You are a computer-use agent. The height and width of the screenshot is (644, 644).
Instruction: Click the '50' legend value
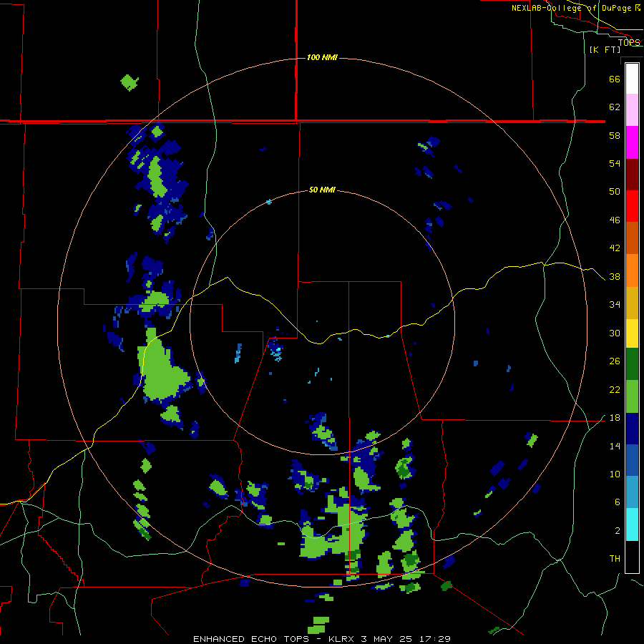(x=615, y=192)
